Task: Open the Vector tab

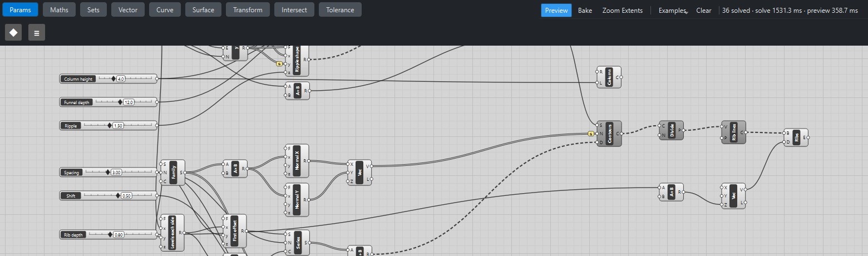Action: 128,9
